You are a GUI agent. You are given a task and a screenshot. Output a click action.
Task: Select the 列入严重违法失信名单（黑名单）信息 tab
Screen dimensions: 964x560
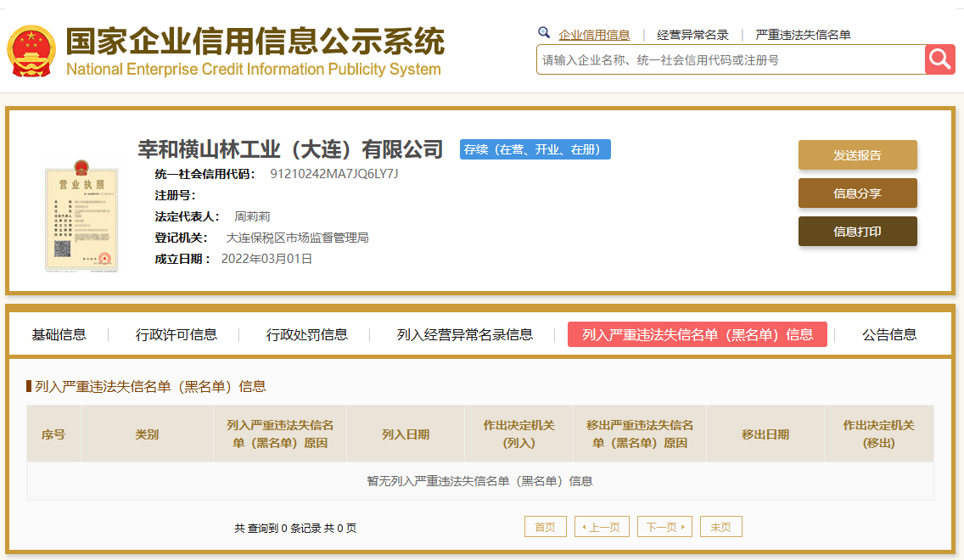point(698,334)
